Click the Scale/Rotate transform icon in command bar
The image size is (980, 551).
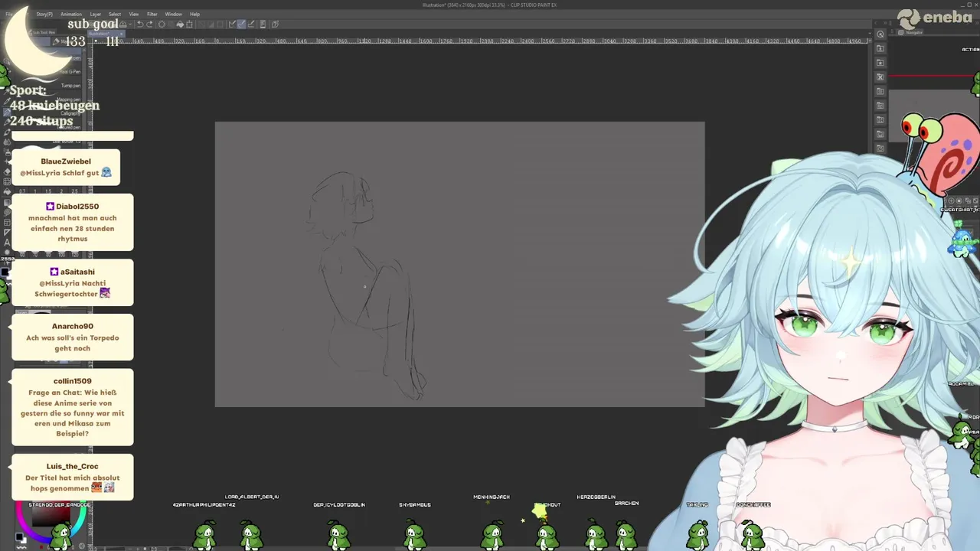[189, 24]
